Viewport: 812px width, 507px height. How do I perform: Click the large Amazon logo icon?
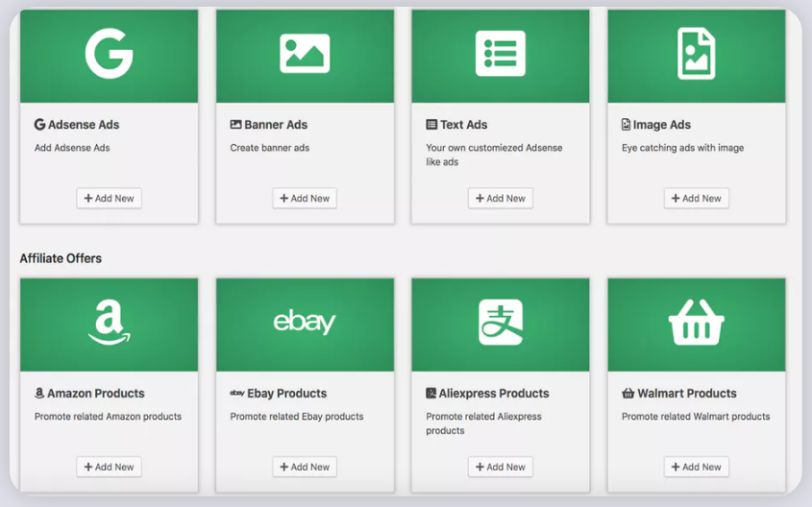click(x=110, y=322)
